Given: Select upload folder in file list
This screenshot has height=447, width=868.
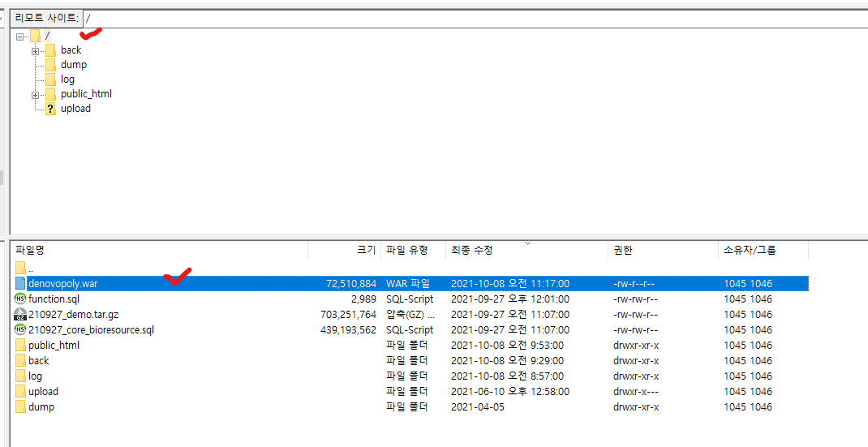Looking at the screenshot, I should (x=410, y=392).
